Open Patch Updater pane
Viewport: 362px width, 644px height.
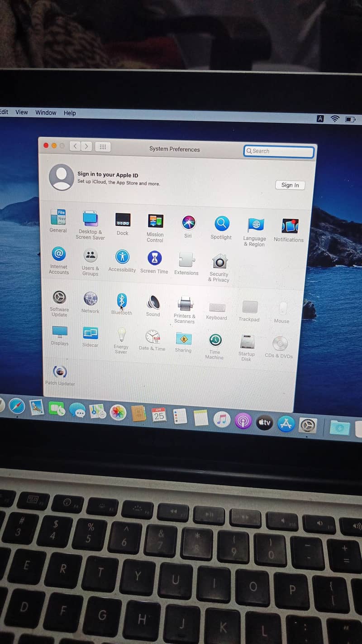60,375
